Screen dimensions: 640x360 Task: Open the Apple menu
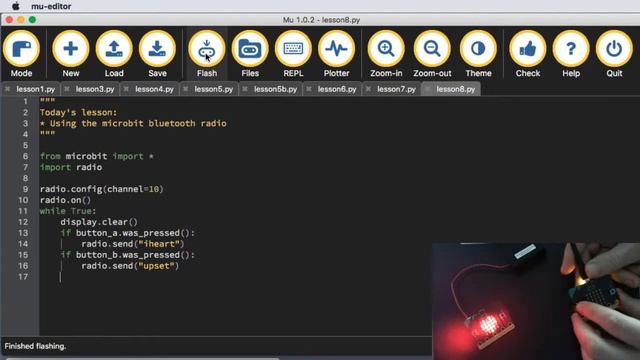click(x=16, y=6)
